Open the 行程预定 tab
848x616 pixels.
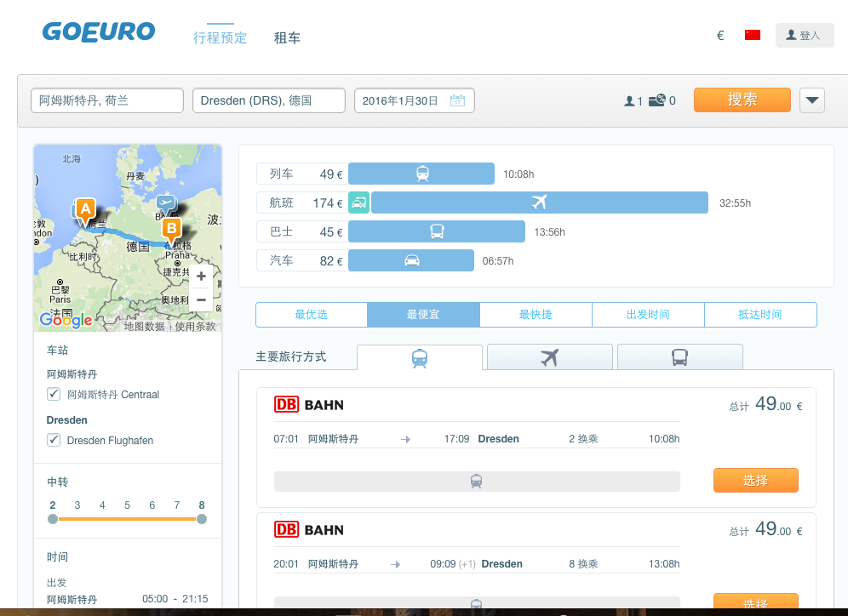(221, 37)
